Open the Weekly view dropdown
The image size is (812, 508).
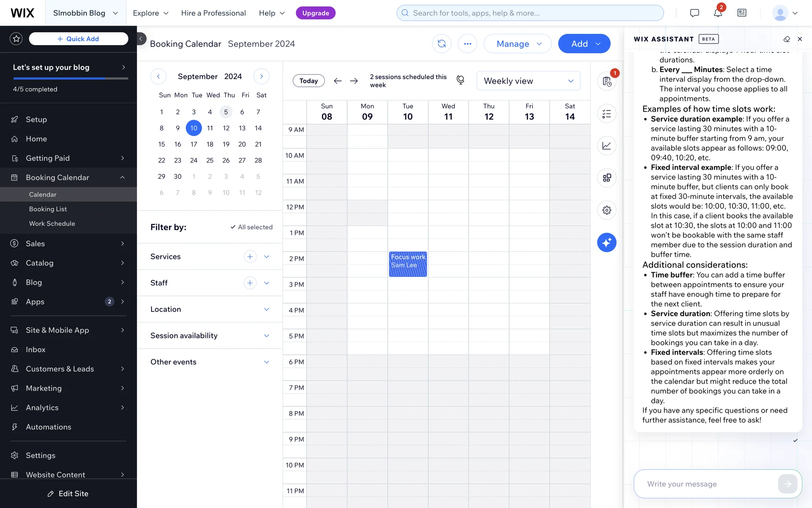coord(528,81)
